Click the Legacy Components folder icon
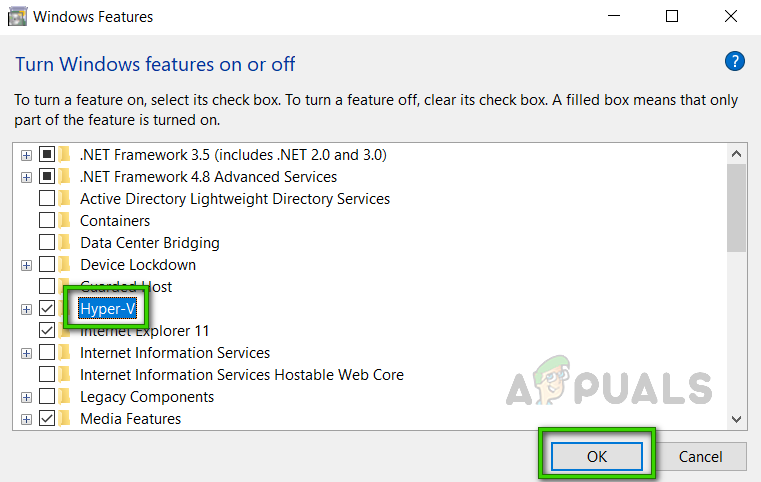761x482 pixels. pyautogui.click(x=66, y=397)
